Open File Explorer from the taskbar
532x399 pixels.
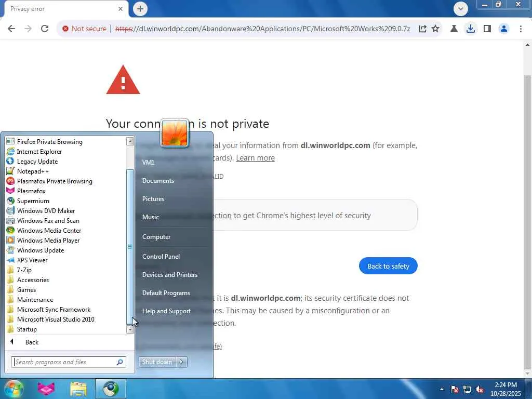pyautogui.click(x=78, y=389)
